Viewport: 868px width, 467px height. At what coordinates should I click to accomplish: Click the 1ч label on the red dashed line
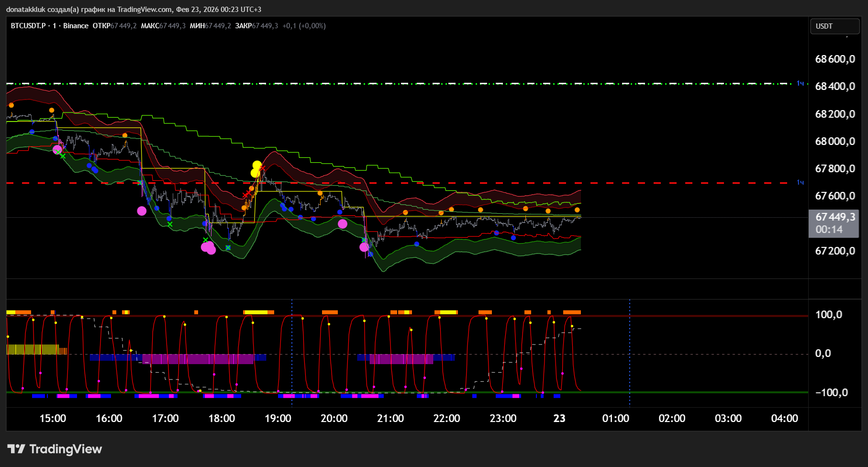pos(800,182)
